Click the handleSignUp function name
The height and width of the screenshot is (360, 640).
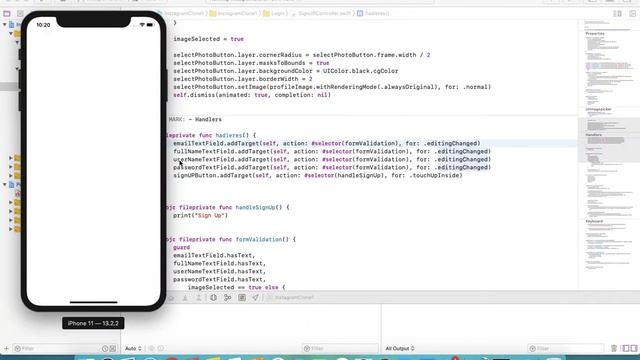pos(256,207)
